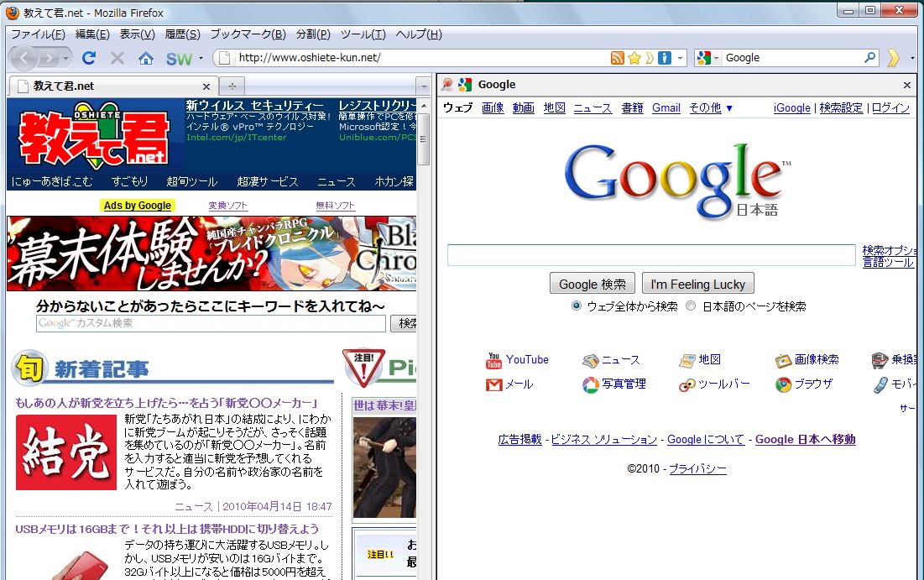924x580 pixels.
Task: Open the 新党〇〇メーカー article headline
Action: coord(167,403)
